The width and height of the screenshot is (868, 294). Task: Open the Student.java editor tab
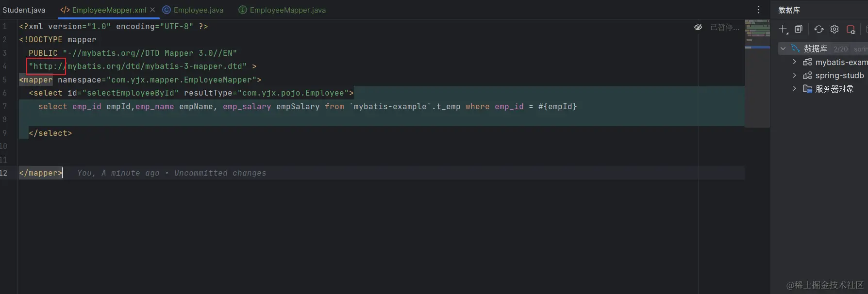click(x=24, y=10)
